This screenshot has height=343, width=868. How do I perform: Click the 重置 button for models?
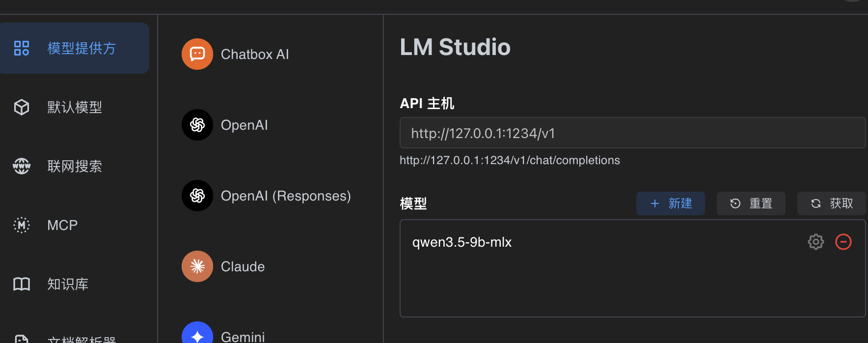(751, 203)
